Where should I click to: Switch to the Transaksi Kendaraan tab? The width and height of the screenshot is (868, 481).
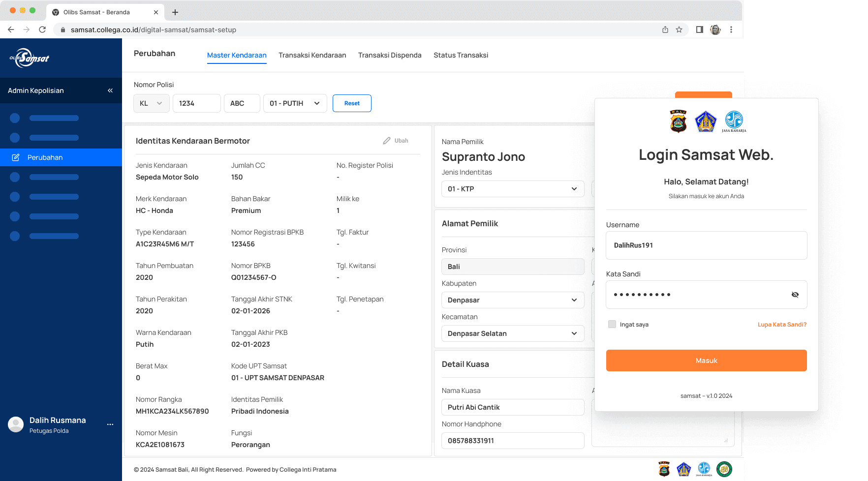(x=312, y=55)
